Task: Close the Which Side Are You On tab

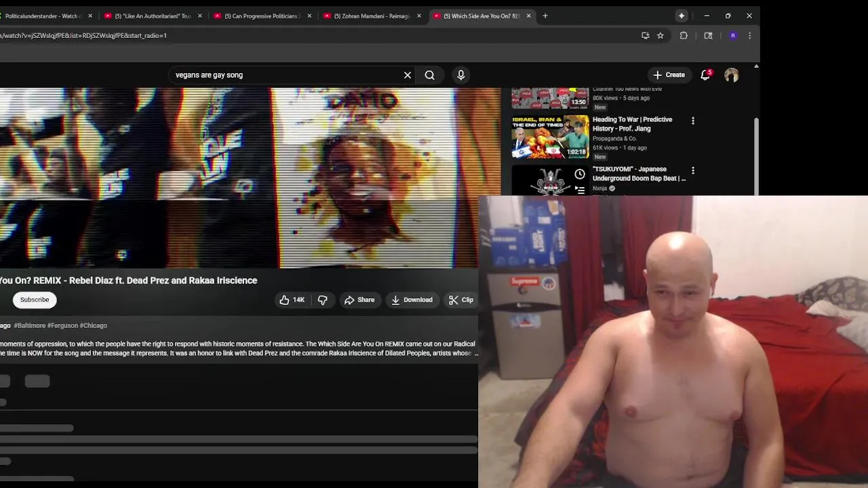Action: [528, 16]
